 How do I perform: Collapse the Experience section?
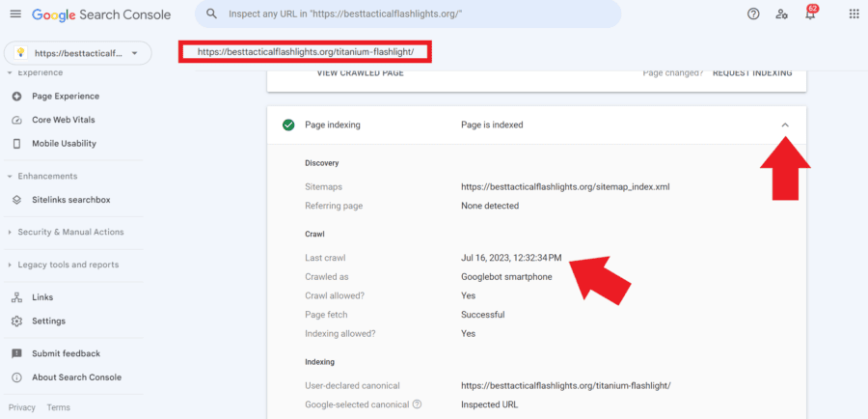pos(36,72)
